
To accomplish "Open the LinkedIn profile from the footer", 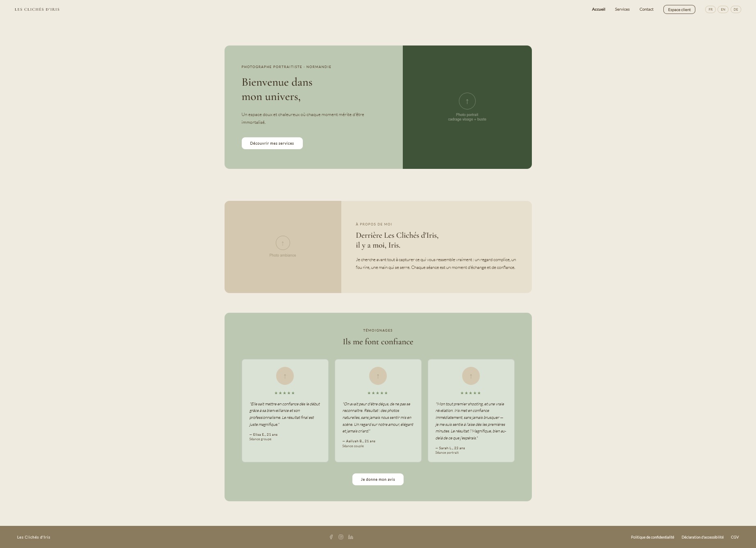I will pyautogui.click(x=351, y=537).
